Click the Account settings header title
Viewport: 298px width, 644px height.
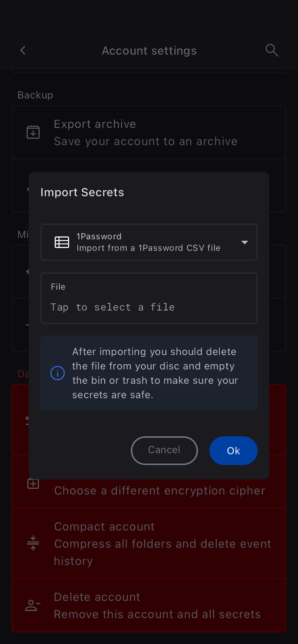tap(149, 51)
